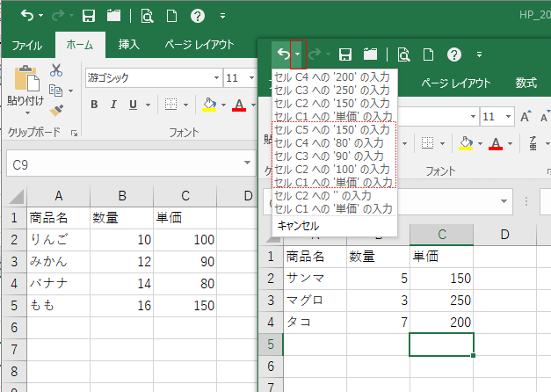Viewport: 551px width, 392px height.
Task: Click Print Preview icon in the front window toolbar
Action: (404, 54)
